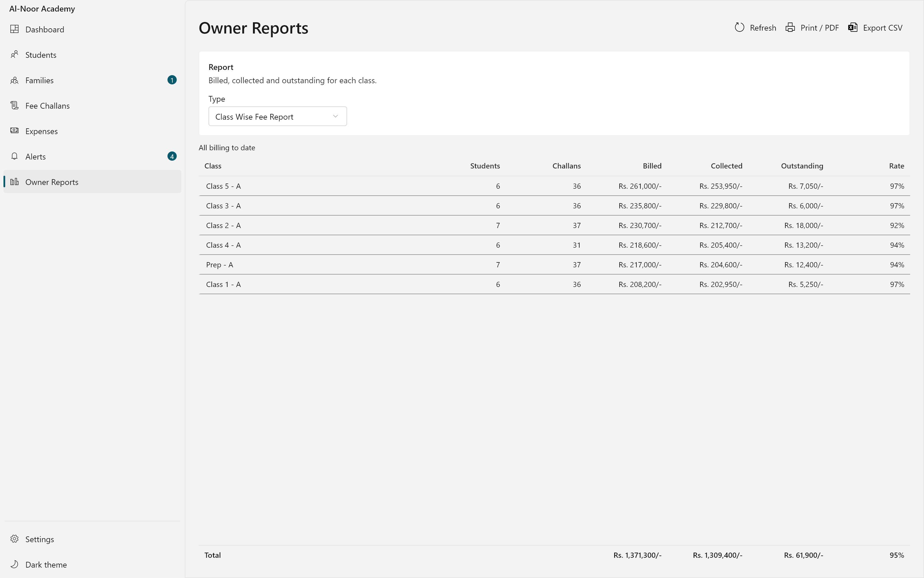924x578 pixels.
Task: Open the report Type combo box
Action: pyautogui.click(x=277, y=116)
